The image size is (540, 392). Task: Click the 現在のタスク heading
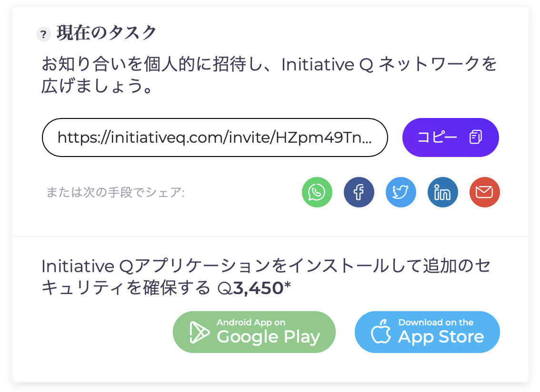pos(106,33)
